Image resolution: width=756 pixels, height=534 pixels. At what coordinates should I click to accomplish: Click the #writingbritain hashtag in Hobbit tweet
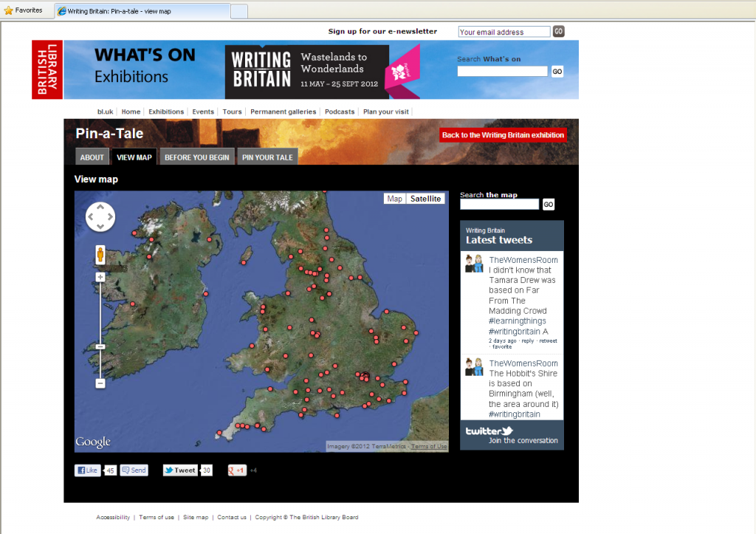[515, 414]
